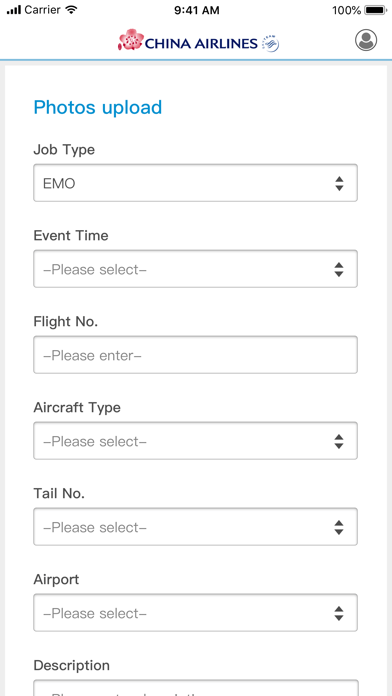Tap the 9:41 AM status bar clock
The image size is (392, 696).
pos(196,10)
